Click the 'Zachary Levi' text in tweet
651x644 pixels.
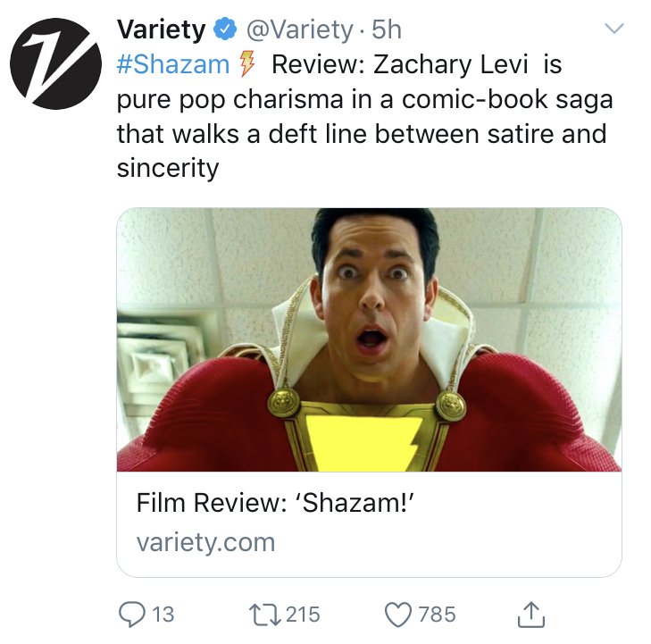click(450, 65)
